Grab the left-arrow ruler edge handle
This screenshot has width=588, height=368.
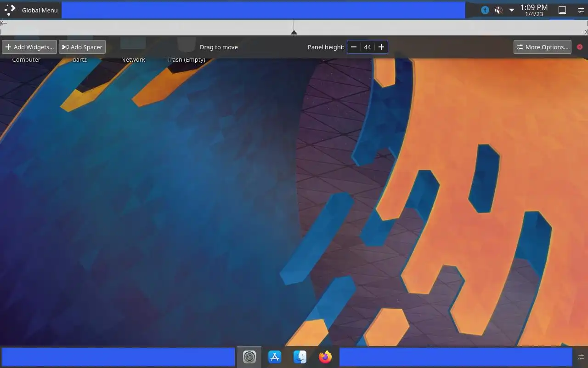[4, 23]
